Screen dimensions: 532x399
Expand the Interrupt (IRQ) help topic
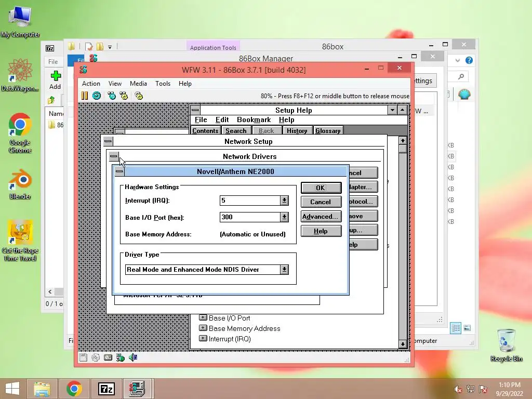click(203, 338)
